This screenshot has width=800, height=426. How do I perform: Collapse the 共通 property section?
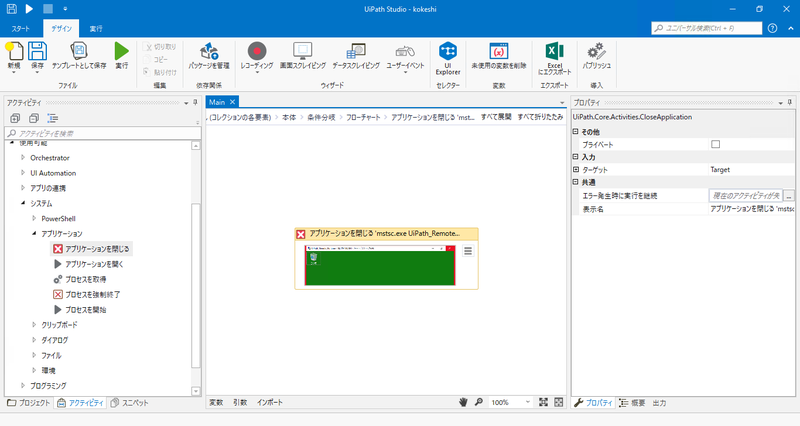click(x=576, y=182)
